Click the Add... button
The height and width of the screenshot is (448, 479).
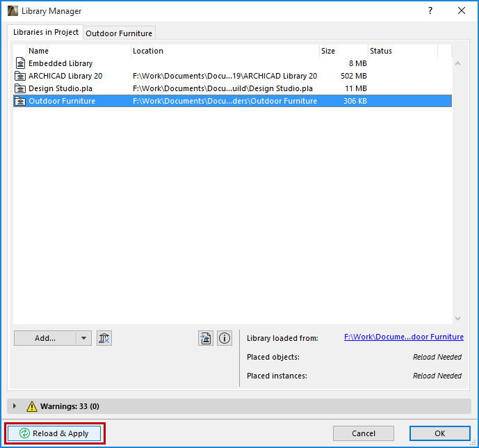tap(45, 338)
